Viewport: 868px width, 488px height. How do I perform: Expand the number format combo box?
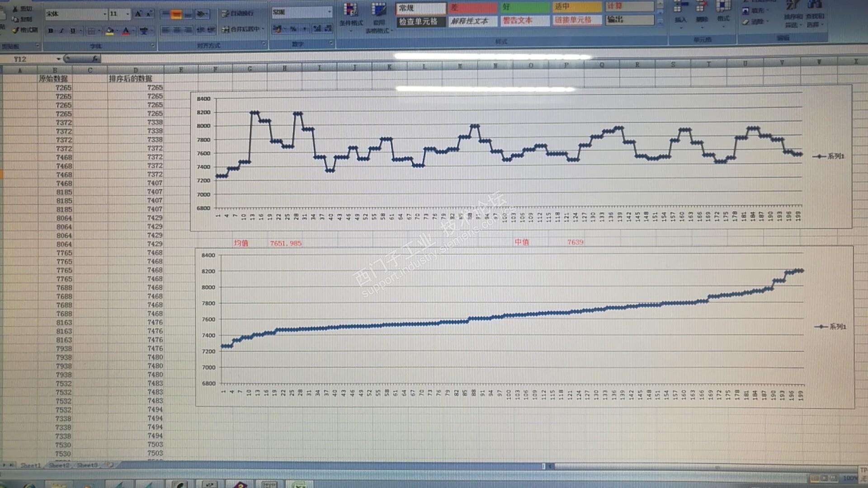(329, 12)
